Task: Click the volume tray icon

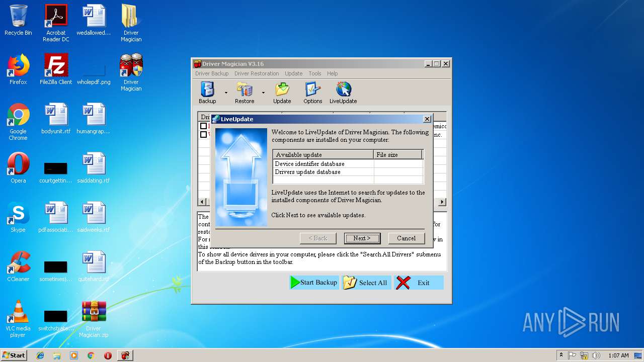Action: 596,355
